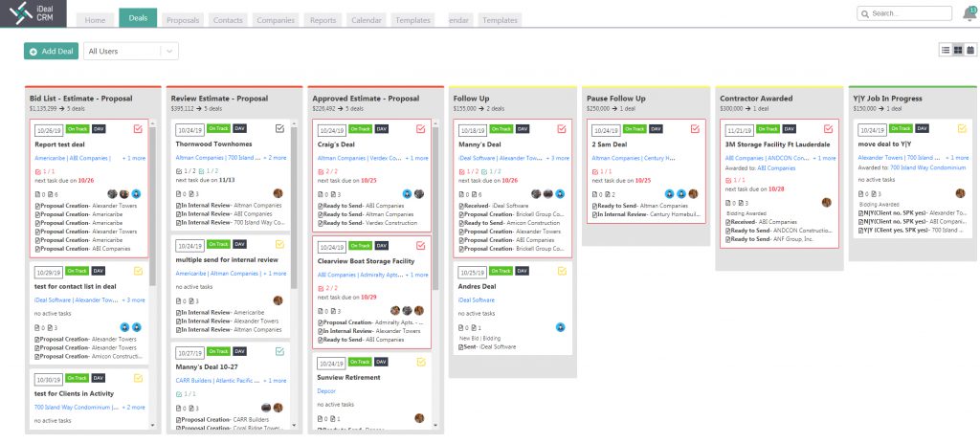
Task: Expand '+ 1 more' on 3M Storage Facility
Action: point(824,158)
